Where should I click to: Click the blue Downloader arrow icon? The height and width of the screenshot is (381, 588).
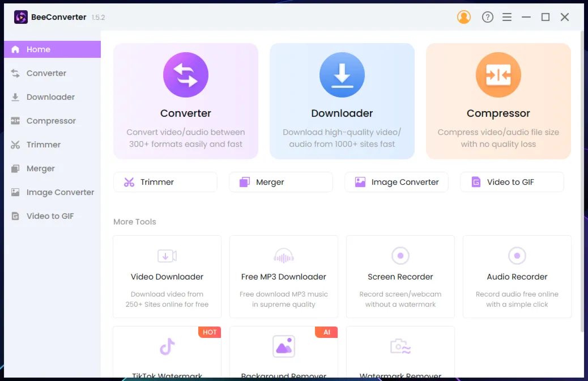pyautogui.click(x=342, y=75)
